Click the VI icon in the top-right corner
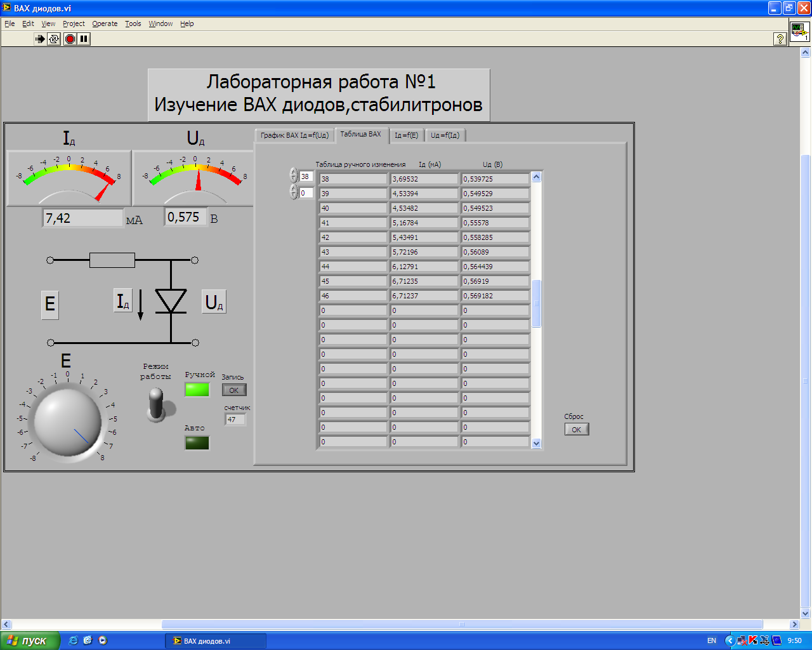The width and height of the screenshot is (812, 650). click(799, 31)
